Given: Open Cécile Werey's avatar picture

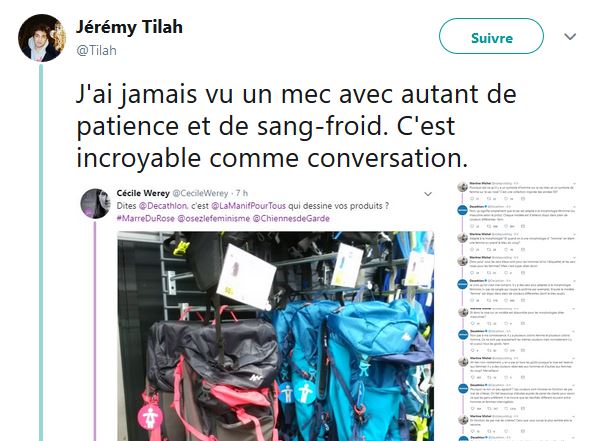Looking at the screenshot, I should tap(95, 203).
